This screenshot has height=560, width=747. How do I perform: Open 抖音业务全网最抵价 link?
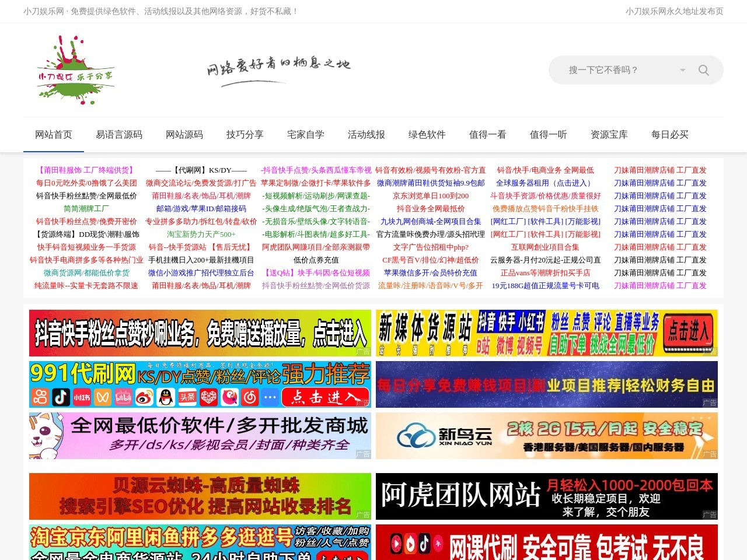tap(431, 209)
